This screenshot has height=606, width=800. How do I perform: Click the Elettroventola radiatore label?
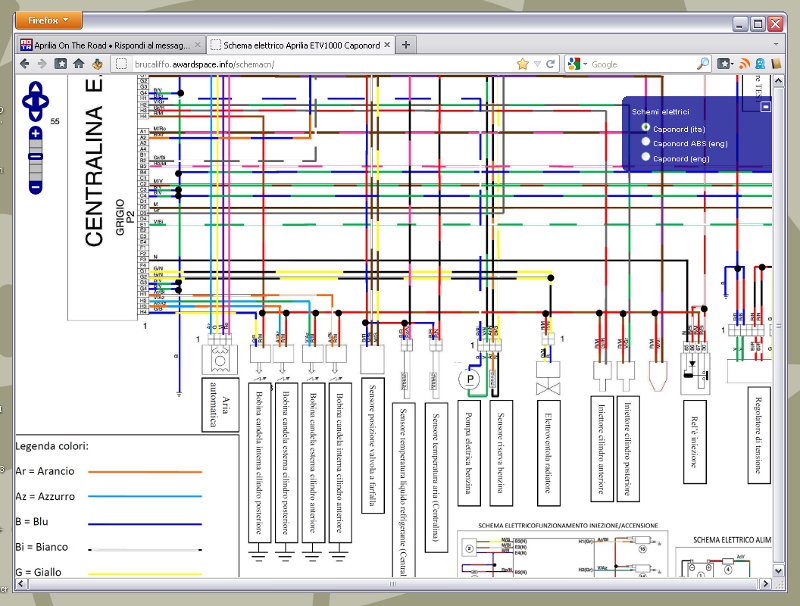coord(549,452)
